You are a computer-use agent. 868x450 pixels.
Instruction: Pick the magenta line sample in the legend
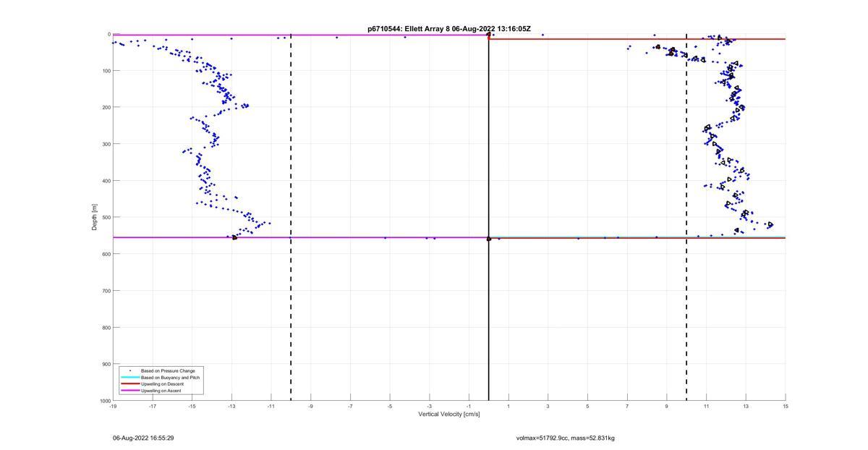(x=129, y=391)
